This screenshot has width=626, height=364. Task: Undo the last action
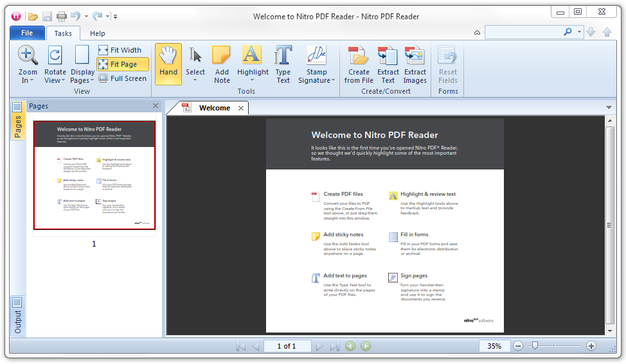click(x=75, y=16)
